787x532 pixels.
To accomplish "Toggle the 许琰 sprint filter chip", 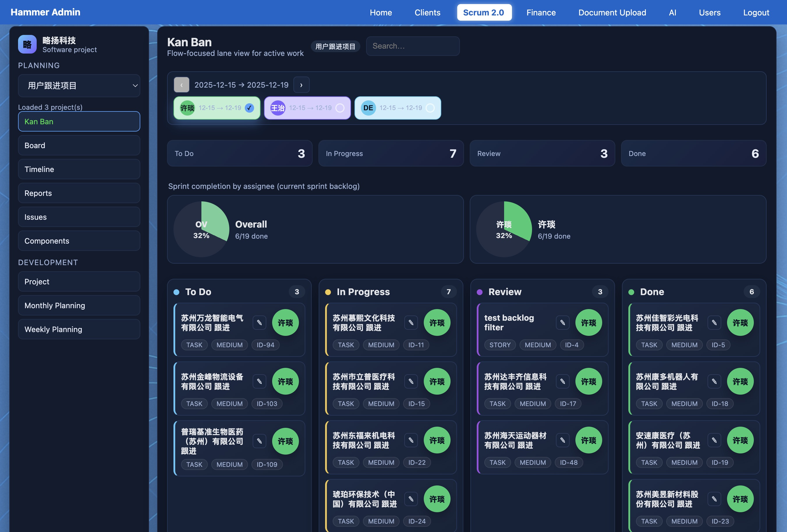I will 217,108.
